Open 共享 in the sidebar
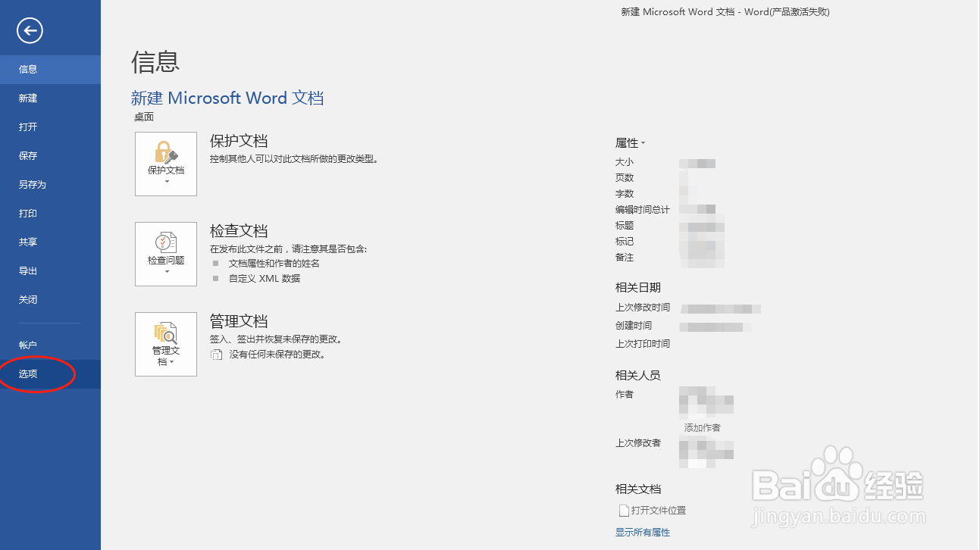The width and height of the screenshot is (980, 550). coord(50,242)
